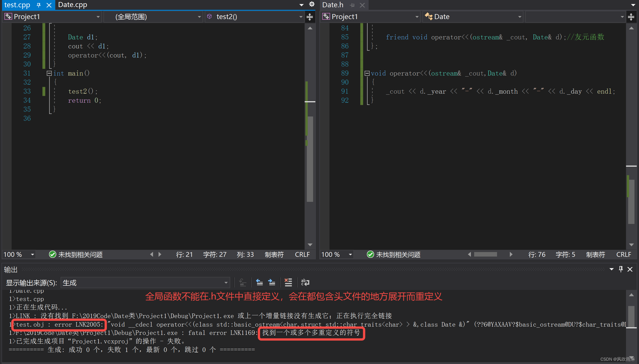
Task: Click the left editor horizontal scroll right arrow
Action: click(x=160, y=254)
